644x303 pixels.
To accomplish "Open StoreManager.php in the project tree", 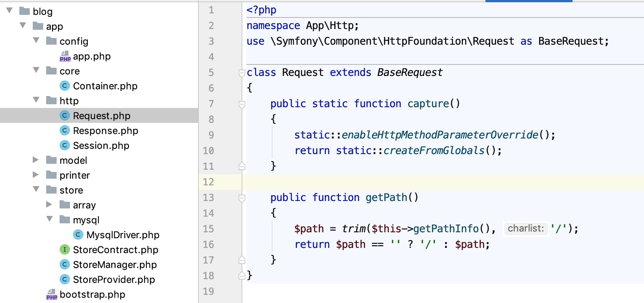I will (115, 265).
